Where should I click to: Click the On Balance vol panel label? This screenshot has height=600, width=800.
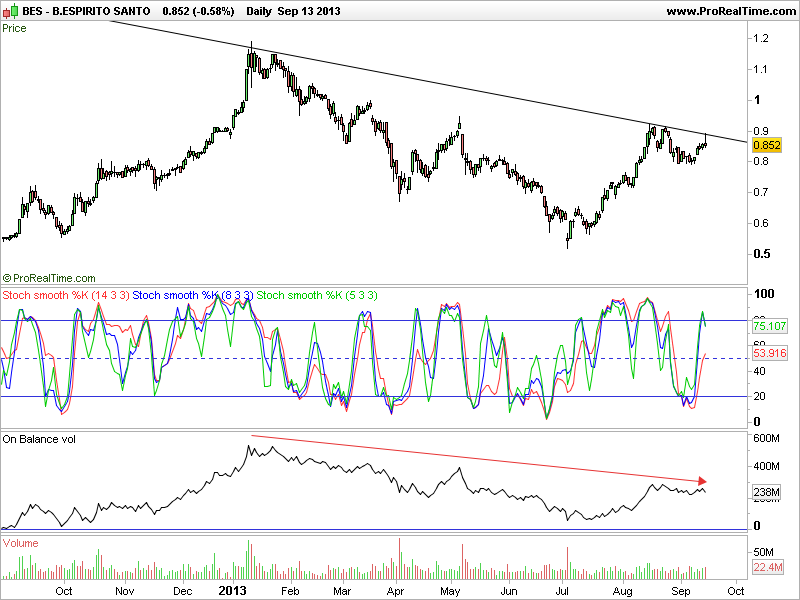pos(39,439)
